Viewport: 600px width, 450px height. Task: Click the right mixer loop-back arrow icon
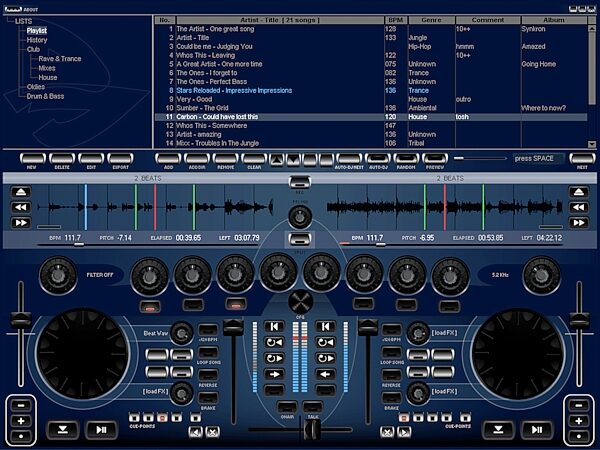[x=325, y=342]
